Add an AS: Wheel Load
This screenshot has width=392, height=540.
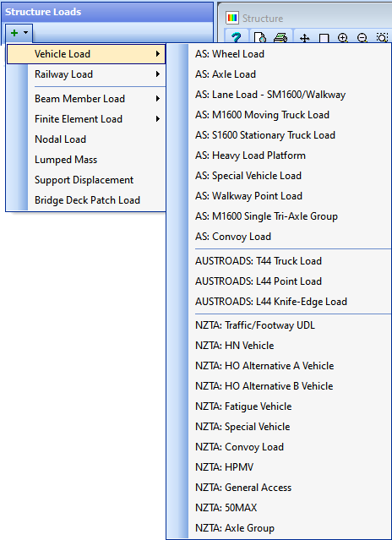click(x=279, y=54)
